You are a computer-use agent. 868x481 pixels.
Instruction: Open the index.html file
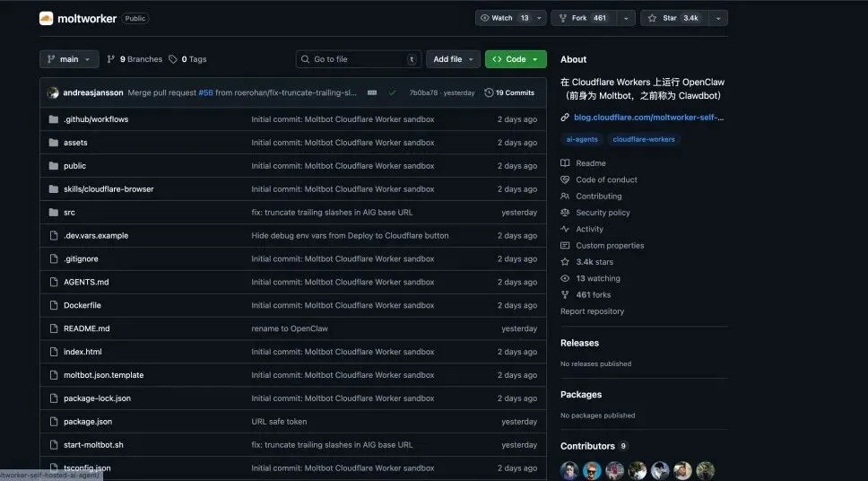[82, 352]
